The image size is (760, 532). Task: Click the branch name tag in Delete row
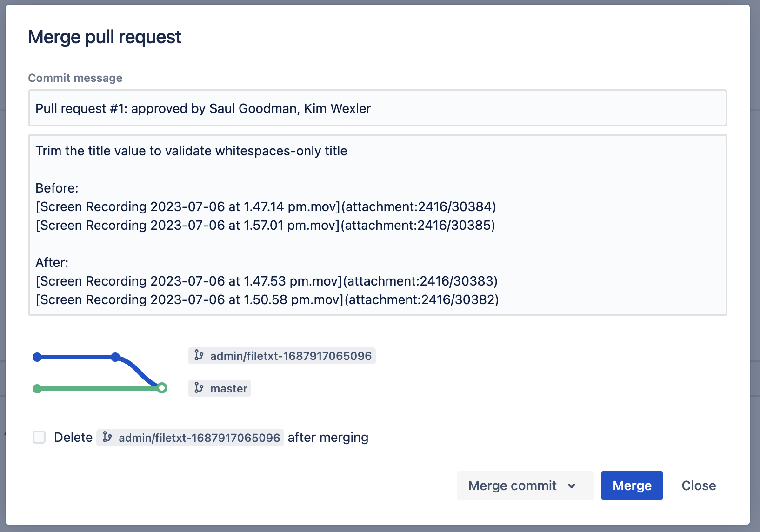pyautogui.click(x=199, y=438)
